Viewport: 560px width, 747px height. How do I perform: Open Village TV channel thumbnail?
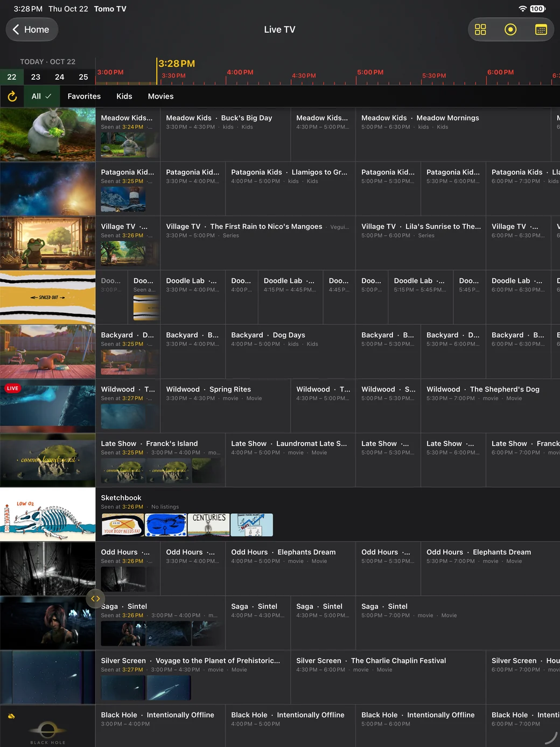click(48, 243)
